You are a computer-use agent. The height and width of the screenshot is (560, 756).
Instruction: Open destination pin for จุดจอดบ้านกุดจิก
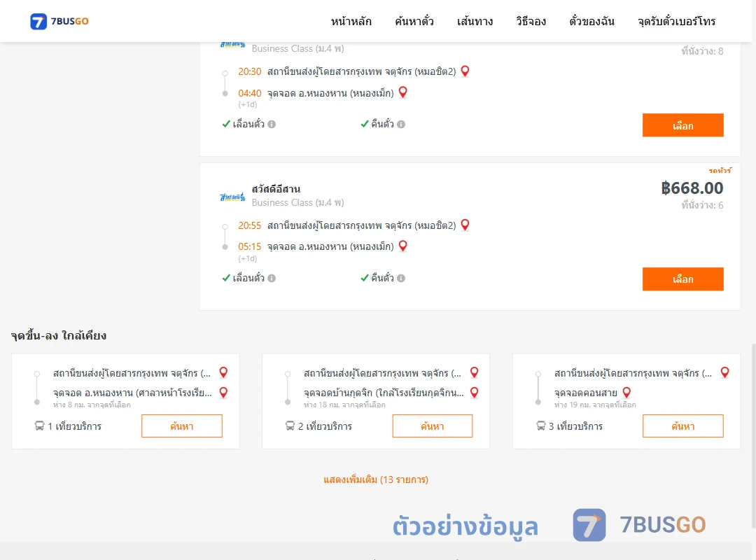475,393
